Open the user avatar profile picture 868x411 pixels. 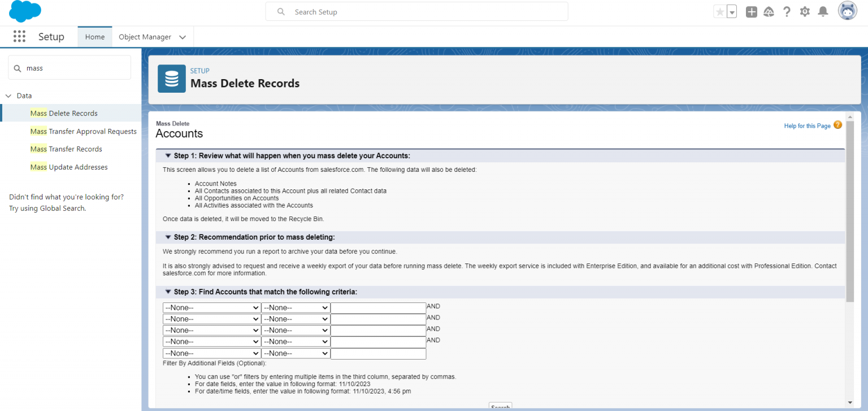coord(847,10)
